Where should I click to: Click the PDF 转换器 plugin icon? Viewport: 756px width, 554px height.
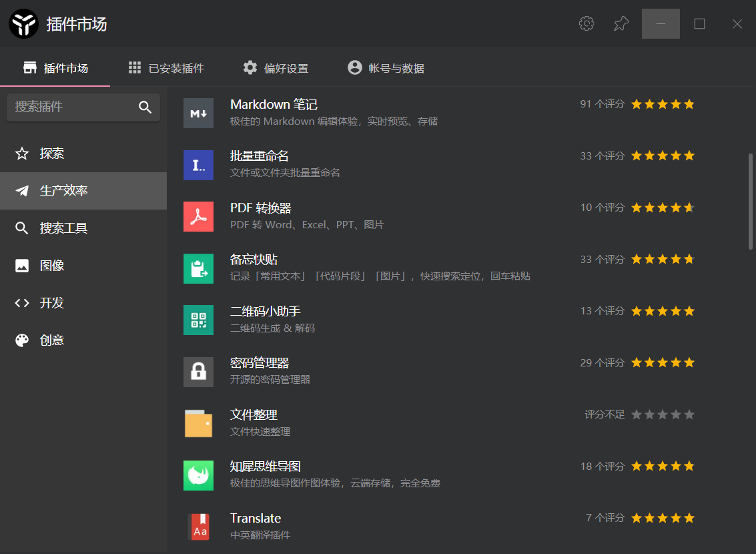pyautogui.click(x=198, y=217)
